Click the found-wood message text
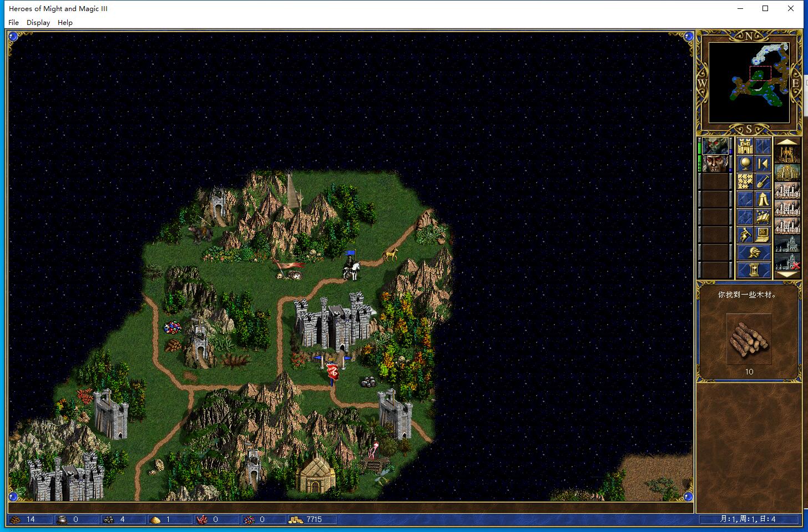The height and width of the screenshot is (532, 808). pyautogui.click(x=748, y=295)
